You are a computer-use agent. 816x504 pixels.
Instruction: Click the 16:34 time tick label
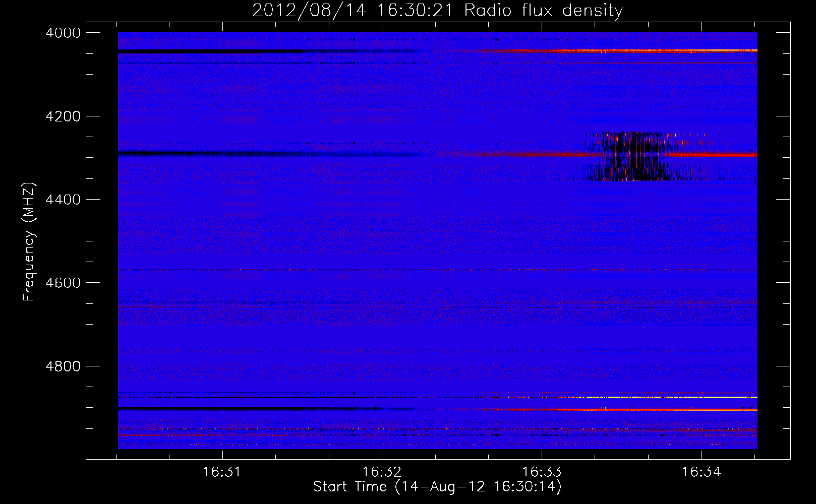tap(702, 472)
